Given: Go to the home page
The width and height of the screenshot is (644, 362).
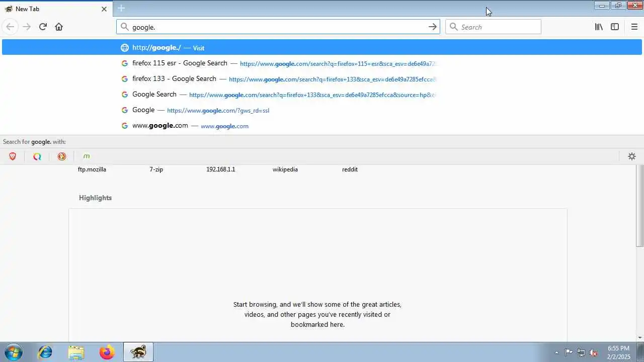Looking at the screenshot, I should 59,27.
